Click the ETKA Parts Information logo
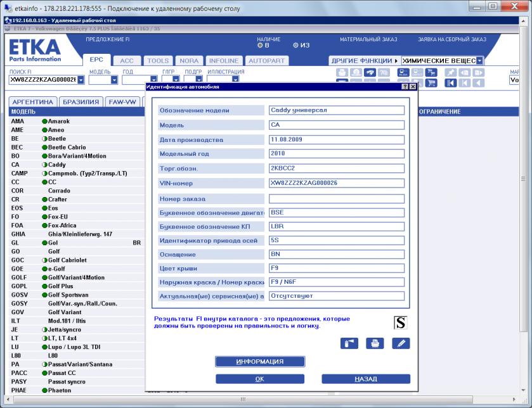The height and width of the screenshot is (408, 532). [x=35, y=50]
